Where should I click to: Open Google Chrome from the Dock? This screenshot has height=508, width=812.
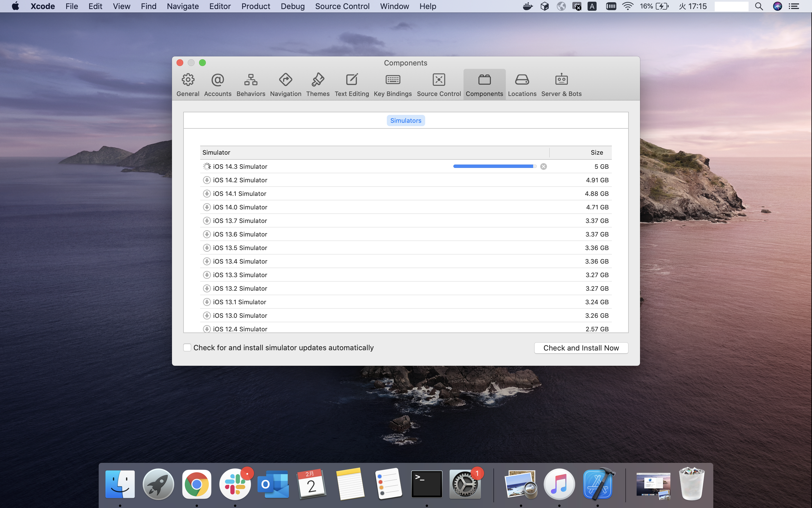[x=197, y=484]
